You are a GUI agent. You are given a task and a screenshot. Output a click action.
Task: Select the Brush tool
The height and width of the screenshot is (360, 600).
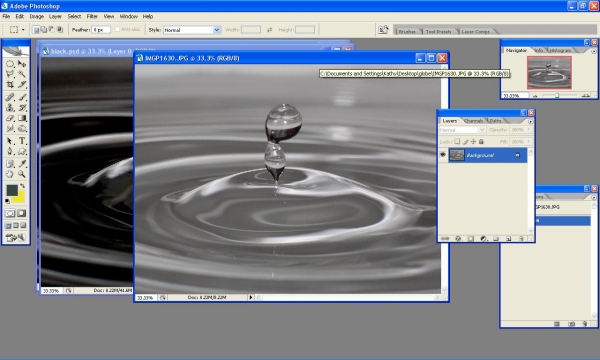(22, 97)
